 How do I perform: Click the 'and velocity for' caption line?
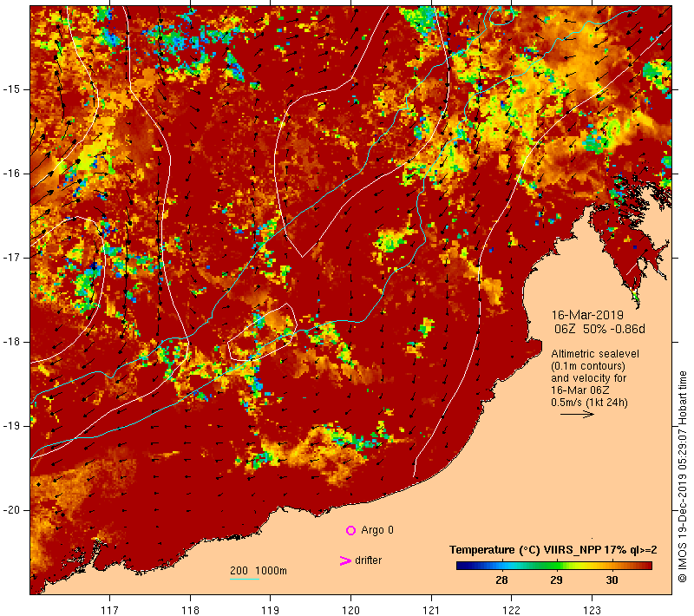[x=589, y=378]
